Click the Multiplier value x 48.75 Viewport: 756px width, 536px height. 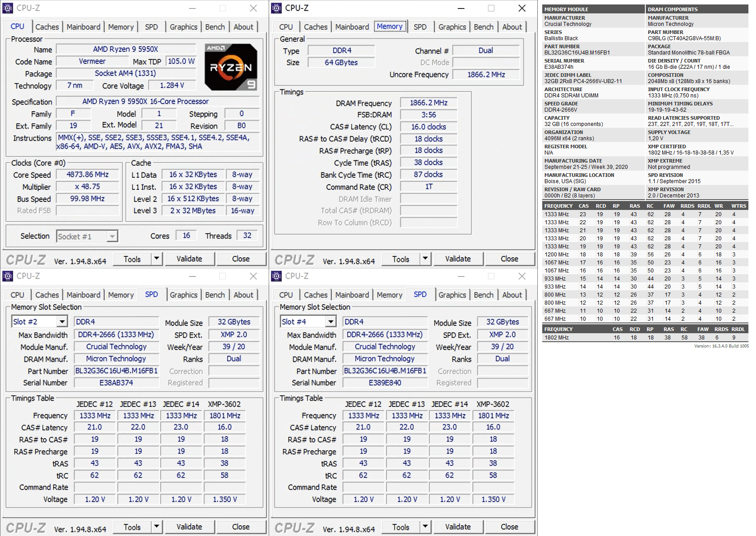point(87,187)
